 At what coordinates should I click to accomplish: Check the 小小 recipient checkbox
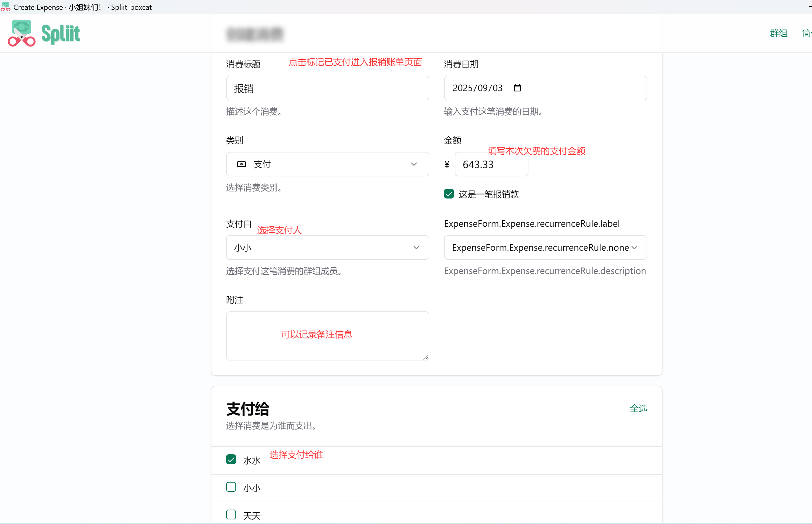231,487
